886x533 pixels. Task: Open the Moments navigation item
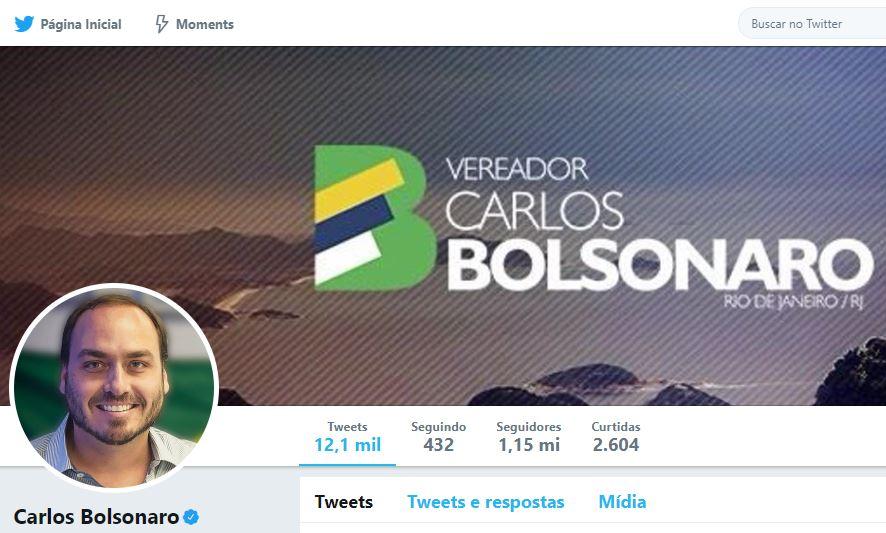[x=194, y=24]
